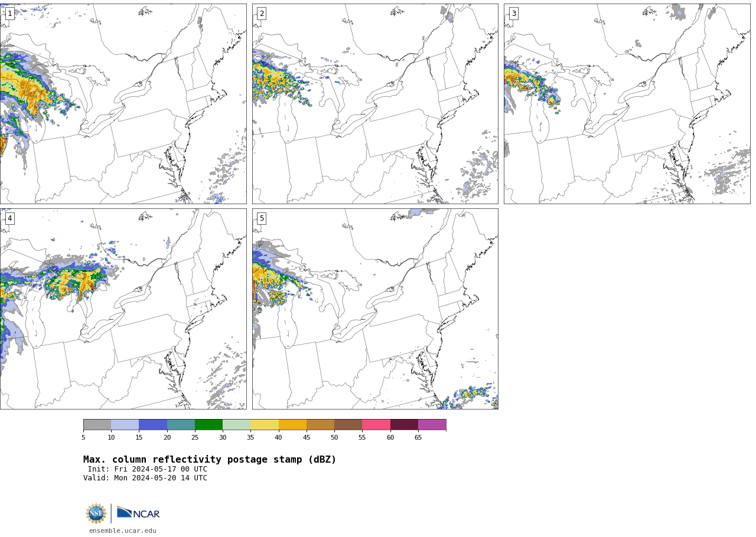Click the Max. column reflectivity title
This screenshot has width=756, height=537.
(x=210, y=460)
